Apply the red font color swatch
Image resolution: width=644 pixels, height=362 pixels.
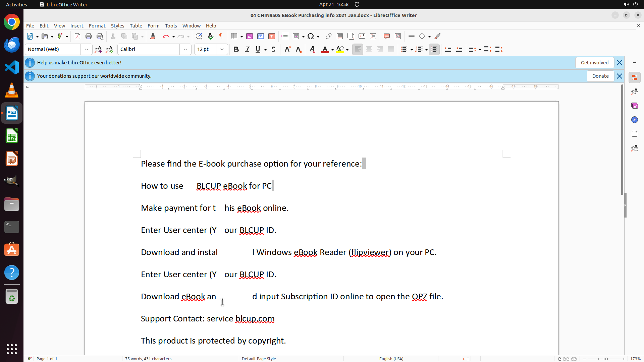(325, 49)
